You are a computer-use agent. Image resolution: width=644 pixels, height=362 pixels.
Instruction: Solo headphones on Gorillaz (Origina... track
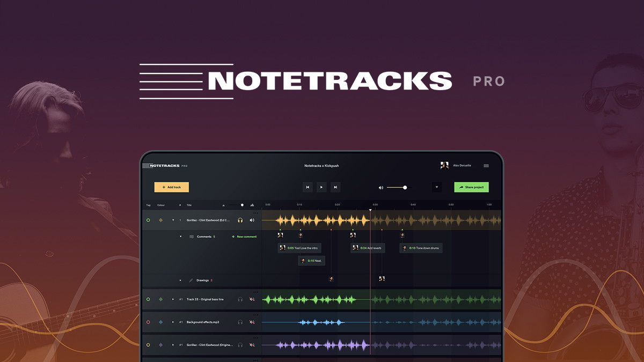(240, 345)
